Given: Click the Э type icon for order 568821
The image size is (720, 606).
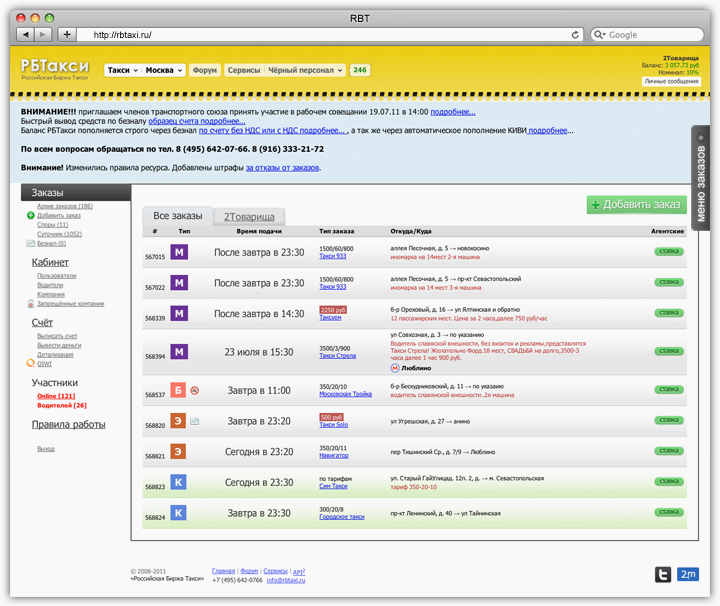Looking at the screenshot, I should click(x=178, y=452).
